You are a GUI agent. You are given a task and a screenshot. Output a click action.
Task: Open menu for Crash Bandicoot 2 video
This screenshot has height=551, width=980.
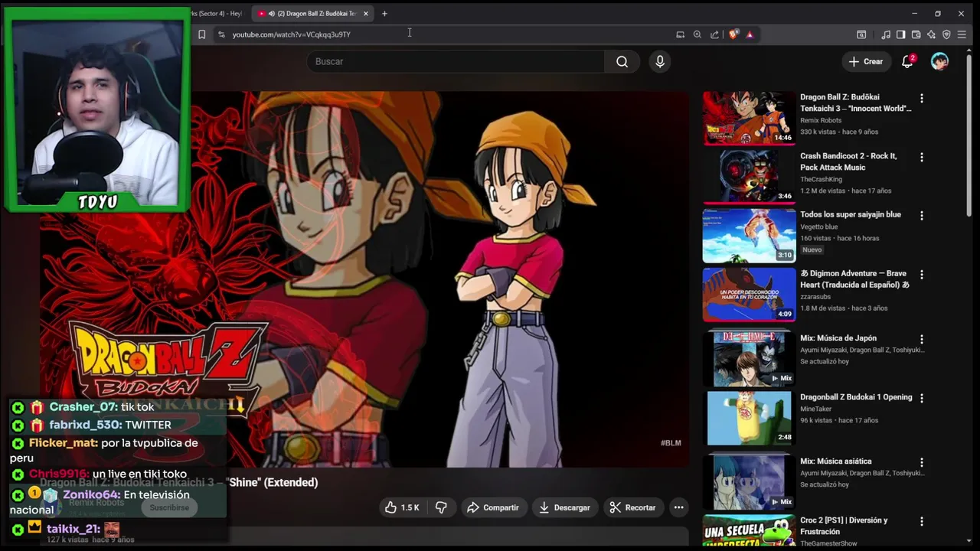point(922,158)
